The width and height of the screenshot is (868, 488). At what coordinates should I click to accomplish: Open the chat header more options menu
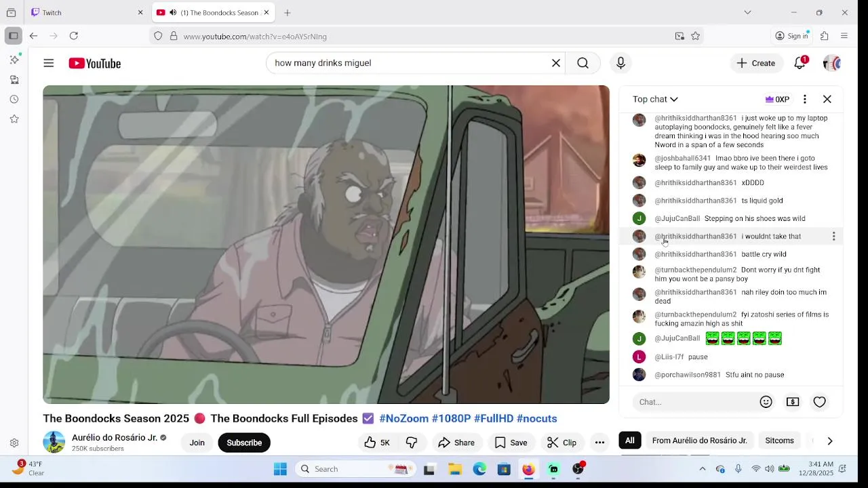(805, 99)
